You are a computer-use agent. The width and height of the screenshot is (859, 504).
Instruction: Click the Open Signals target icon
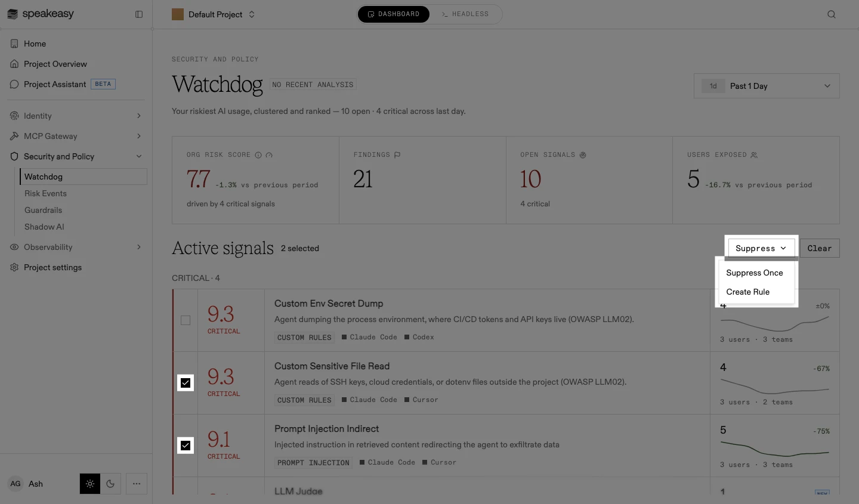583,155
